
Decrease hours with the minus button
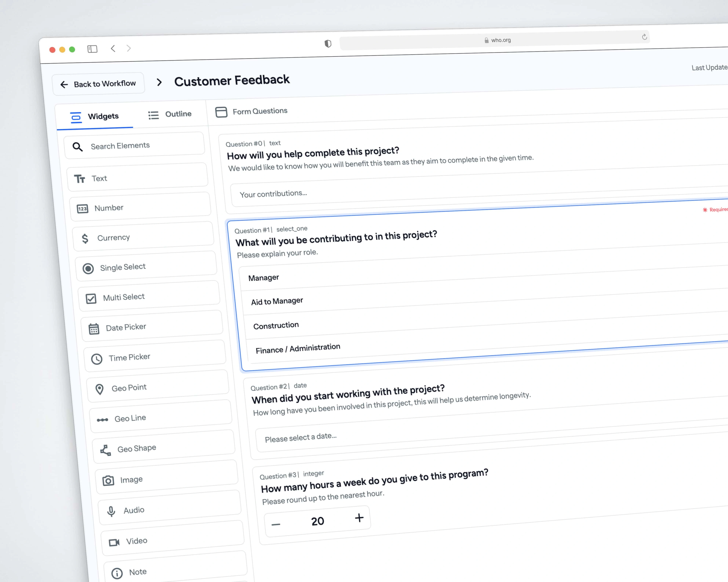coord(275,524)
